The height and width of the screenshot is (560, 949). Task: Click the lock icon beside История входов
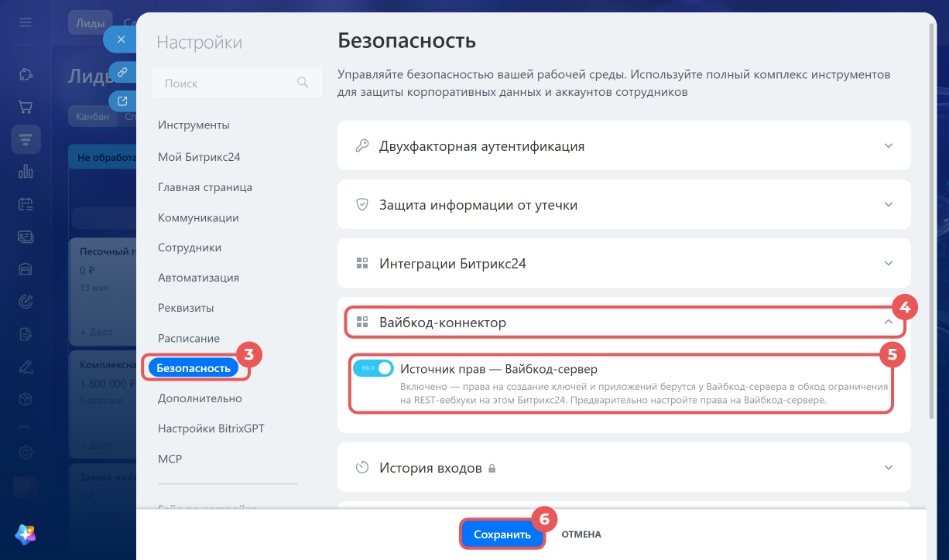point(492,469)
